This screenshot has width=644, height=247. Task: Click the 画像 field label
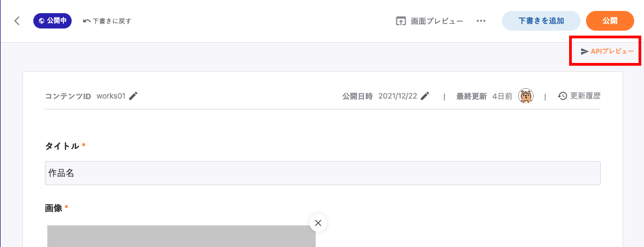click(x=53, y=208)
